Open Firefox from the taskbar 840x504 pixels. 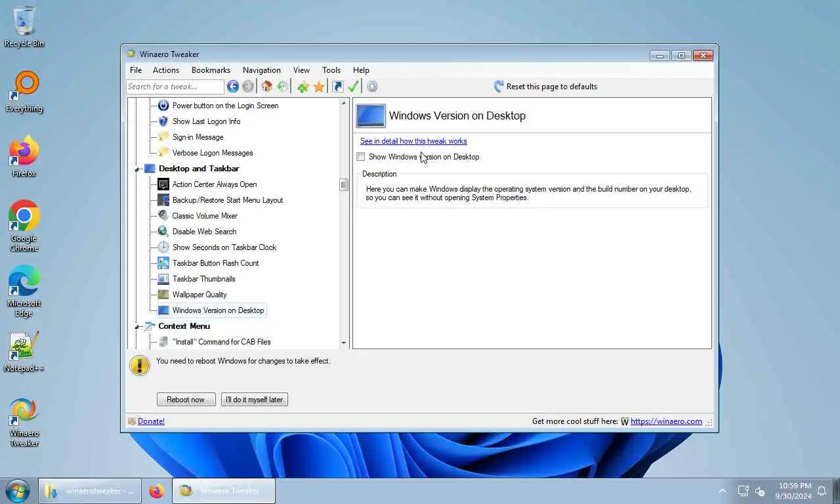coord(156,491)
